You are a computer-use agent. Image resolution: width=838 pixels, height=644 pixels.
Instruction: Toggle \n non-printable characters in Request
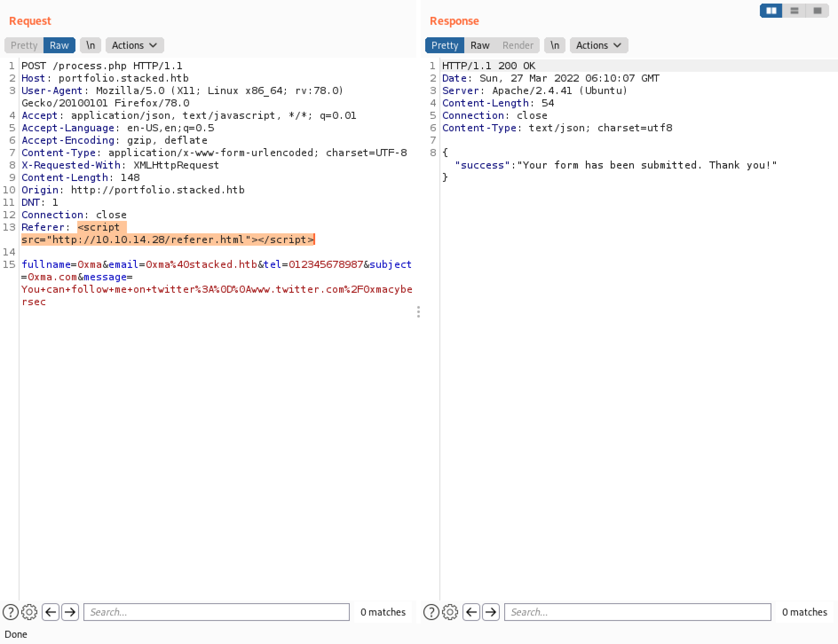91,45
